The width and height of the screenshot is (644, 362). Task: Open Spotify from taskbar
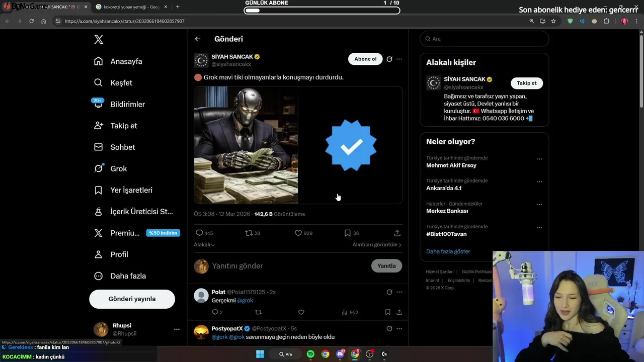click(310, 354)
